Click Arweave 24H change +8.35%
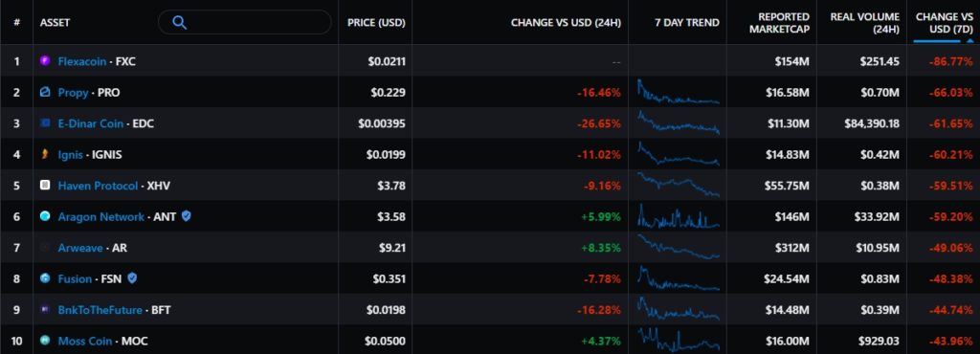Image resolution: width=980 pixels, height=354 pixels. tap(601, 248)
